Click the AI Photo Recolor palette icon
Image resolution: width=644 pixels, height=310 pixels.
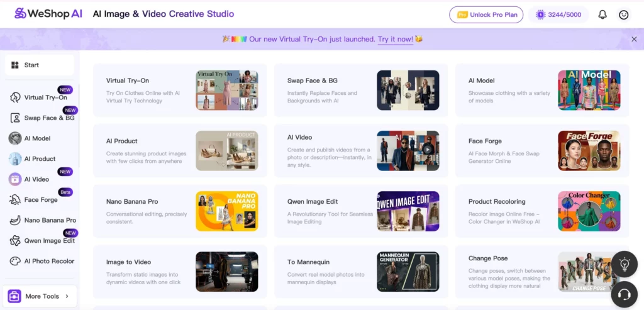(x=15, y=261)
